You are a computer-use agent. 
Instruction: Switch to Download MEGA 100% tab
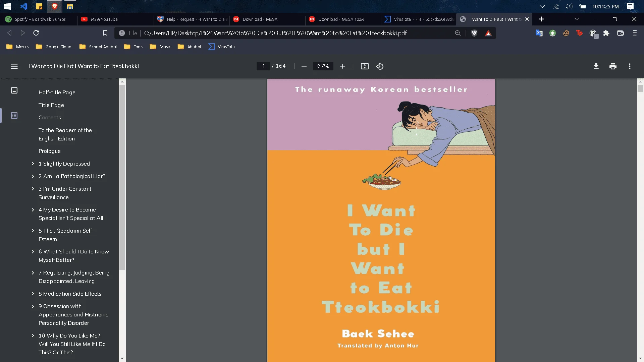point(343,19)
